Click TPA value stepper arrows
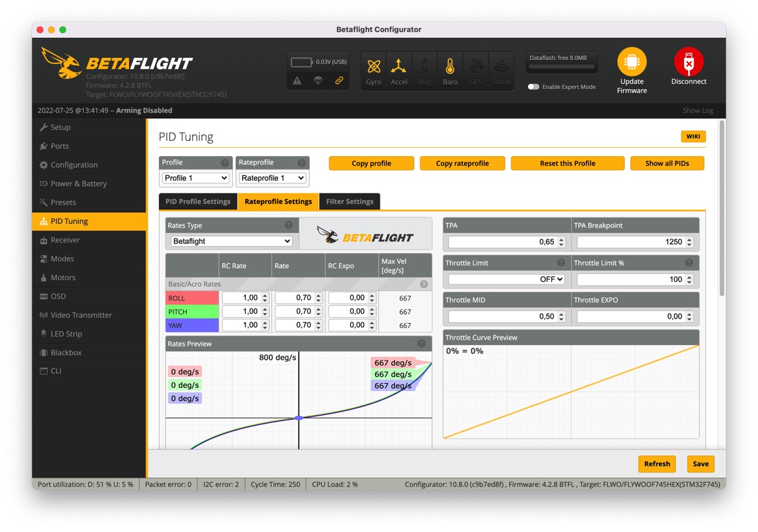 coord(561,242)
